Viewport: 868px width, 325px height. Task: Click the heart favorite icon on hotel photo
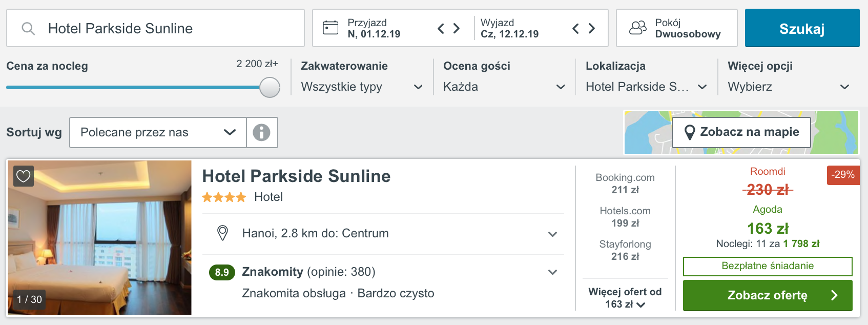(x=24, y=176)
